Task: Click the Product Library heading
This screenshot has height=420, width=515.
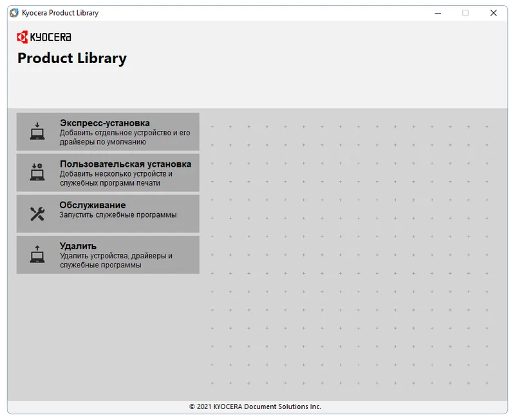Action: [72, 59]
